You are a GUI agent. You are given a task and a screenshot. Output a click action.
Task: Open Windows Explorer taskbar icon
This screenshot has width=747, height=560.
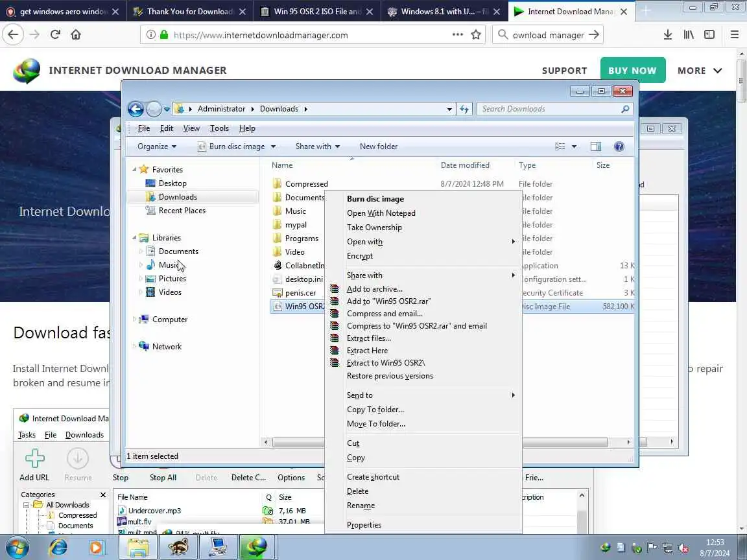(x=137, y=548)
